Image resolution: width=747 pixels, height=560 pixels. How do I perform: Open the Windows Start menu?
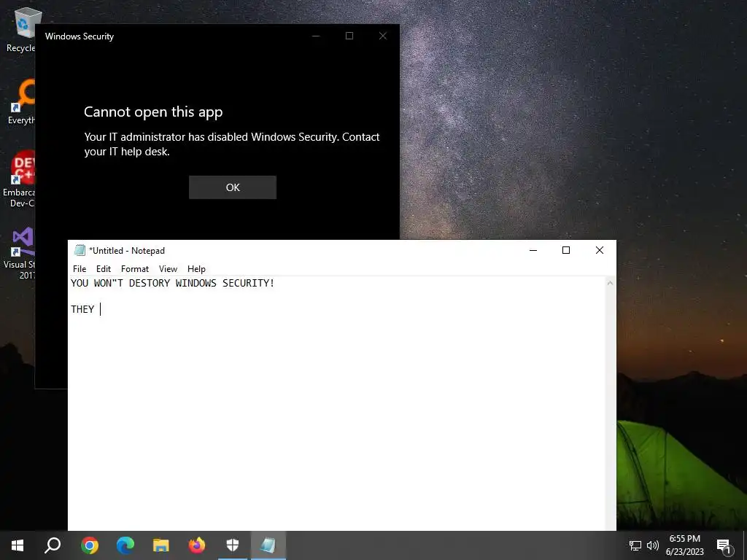[18, 545]
